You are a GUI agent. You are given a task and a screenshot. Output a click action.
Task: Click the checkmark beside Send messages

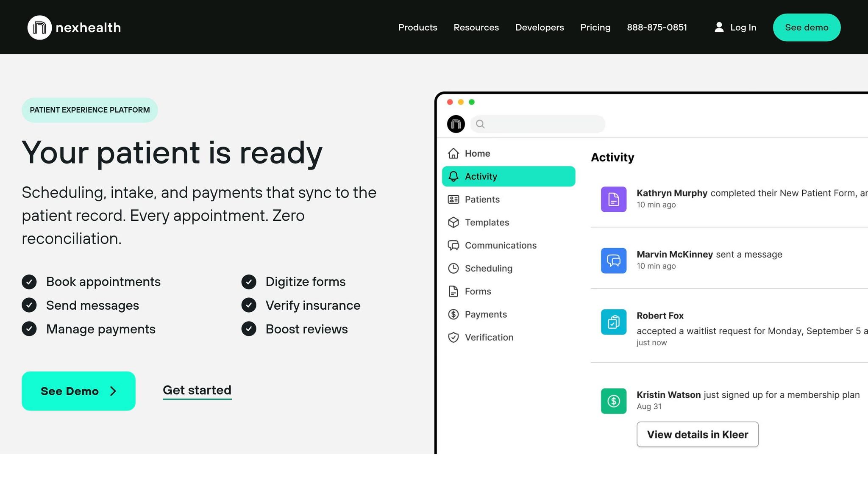coord(29,305)
